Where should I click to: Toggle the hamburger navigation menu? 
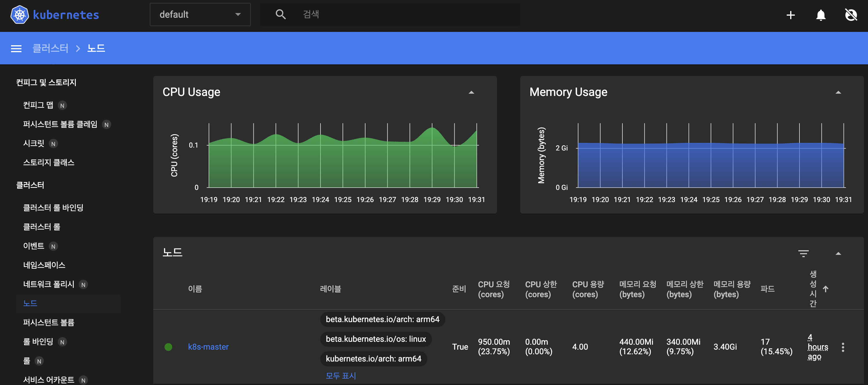click(x=16, y=48)
